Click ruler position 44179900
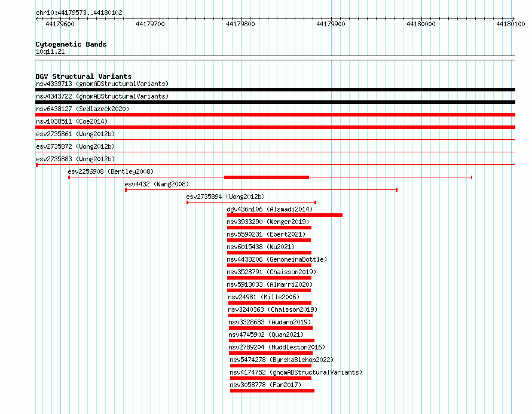532x414 pixels. click(x=331, y=24)
